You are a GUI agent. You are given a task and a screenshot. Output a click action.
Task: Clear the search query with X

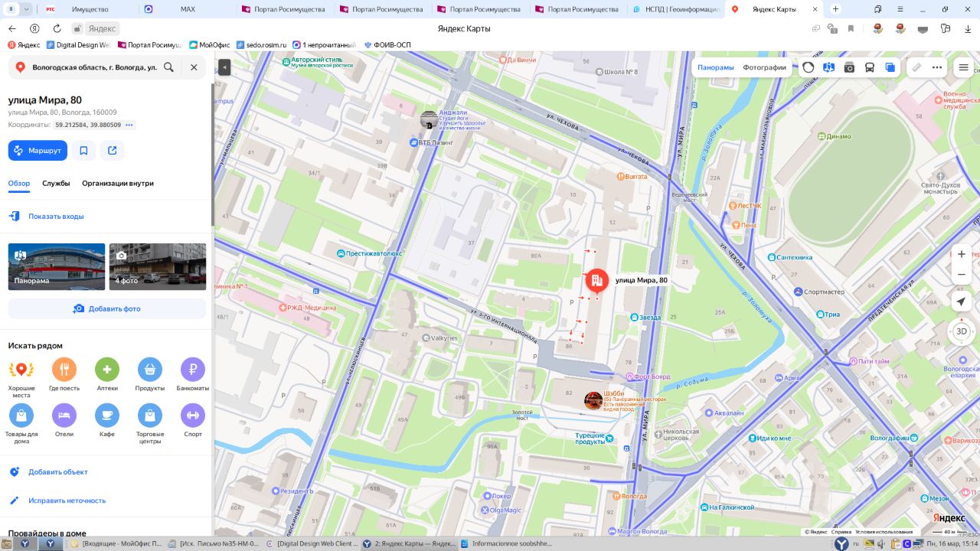194,67
